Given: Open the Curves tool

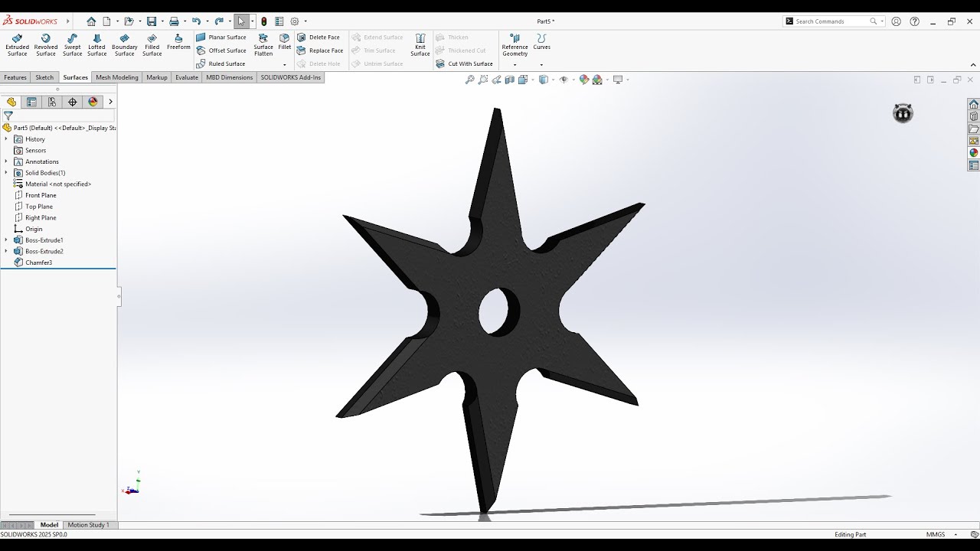Looking at the screenshot, I should click(541, 42).
